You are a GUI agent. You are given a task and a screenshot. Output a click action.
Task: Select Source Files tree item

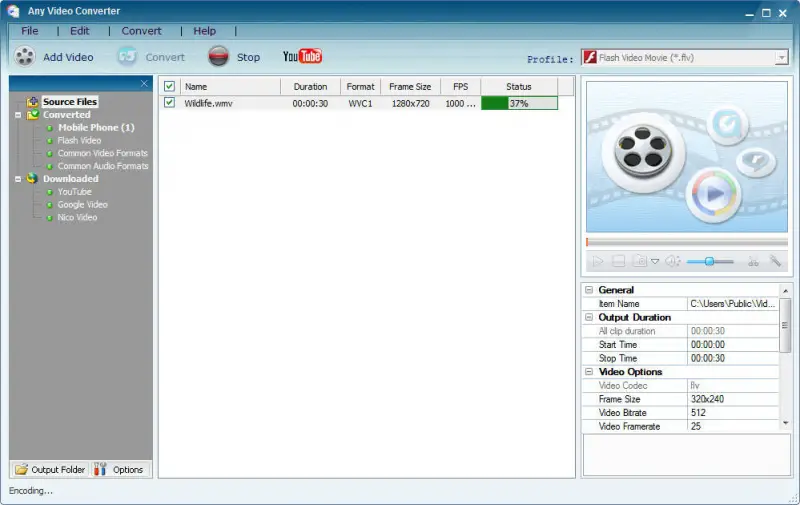coord(70,102)
